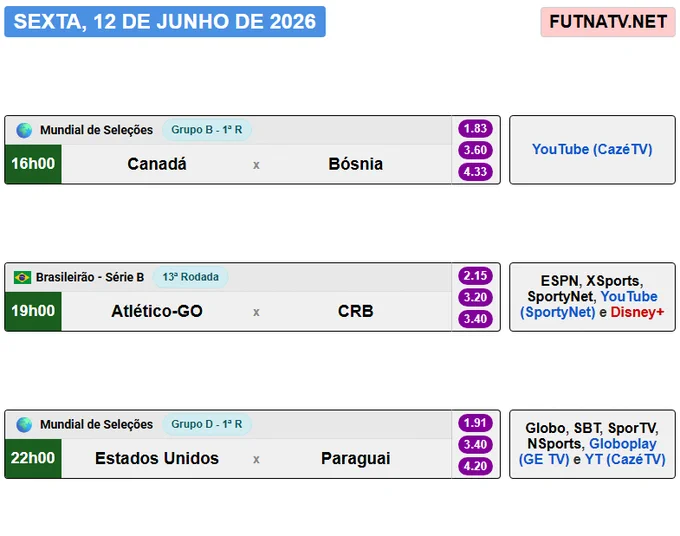Open the Globoplay (GE TV) link
The height and width of the screenshot is (536, 680).
point(588,451)
